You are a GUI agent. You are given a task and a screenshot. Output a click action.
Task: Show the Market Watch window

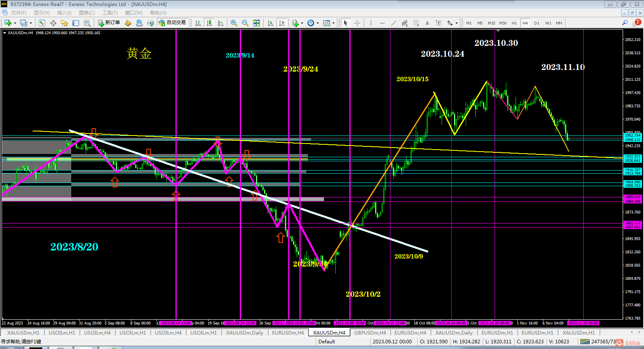click(42, 23)
